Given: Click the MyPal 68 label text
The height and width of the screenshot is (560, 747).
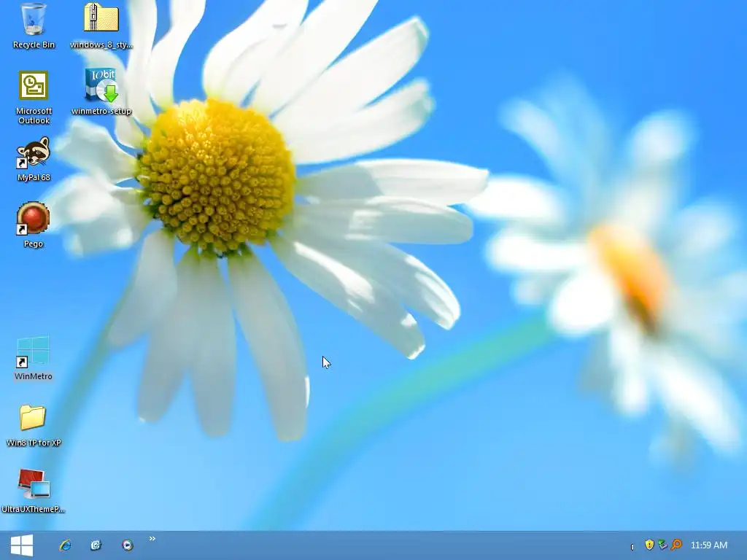Looking at the screenshot, I should pyautogui.click(x=34, y=178).
